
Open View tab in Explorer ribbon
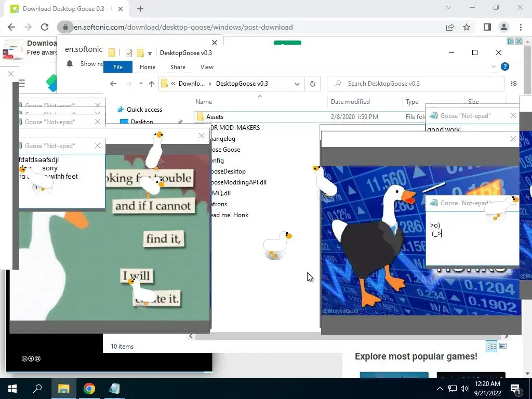coord(207,67)
